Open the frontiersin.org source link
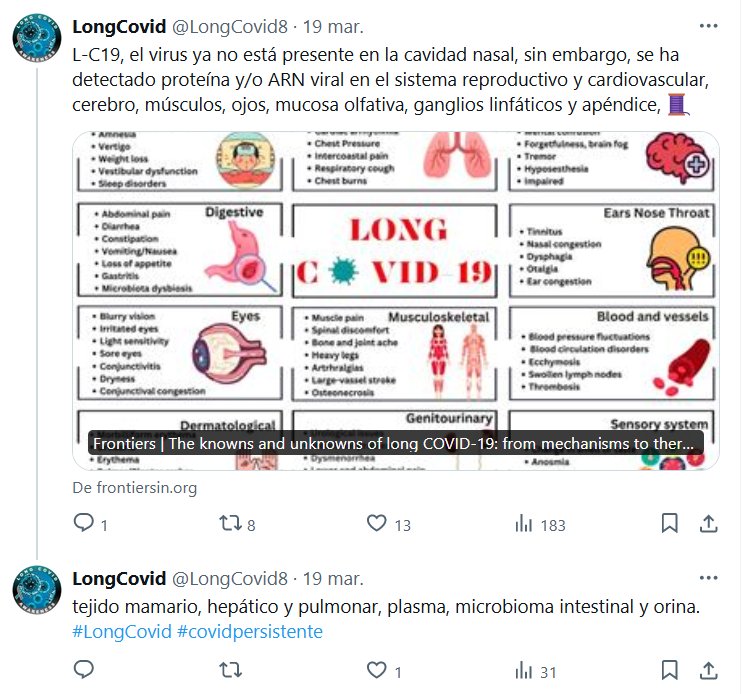 click(135, 488)
